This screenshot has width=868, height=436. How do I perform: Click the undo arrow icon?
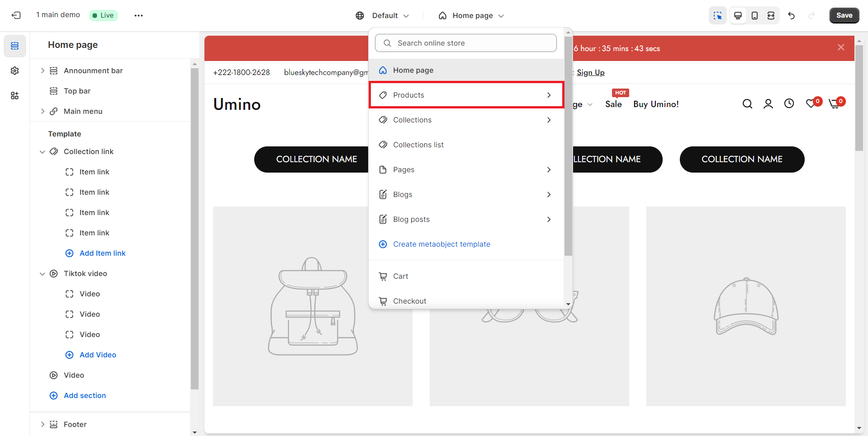tap(791, 15)
